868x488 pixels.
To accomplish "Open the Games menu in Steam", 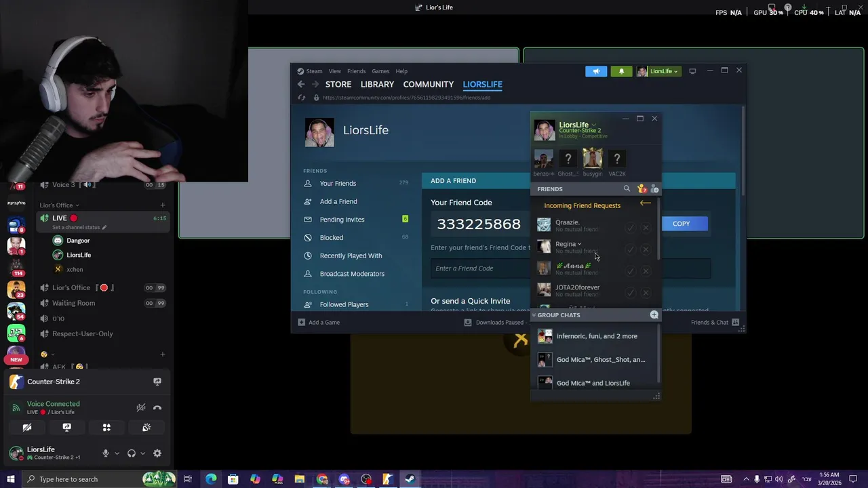I will click(x=380, y=71).
